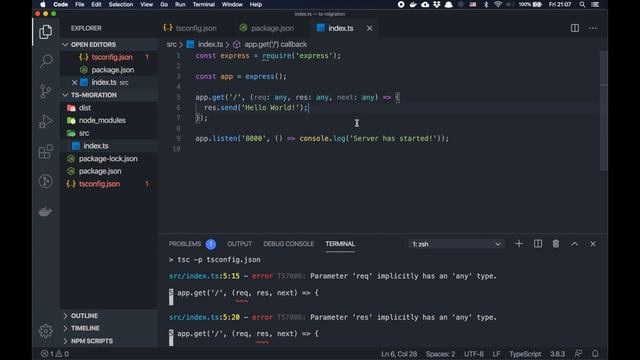
Task: Expand the NPM Scripts section
Action: (109, 341)
